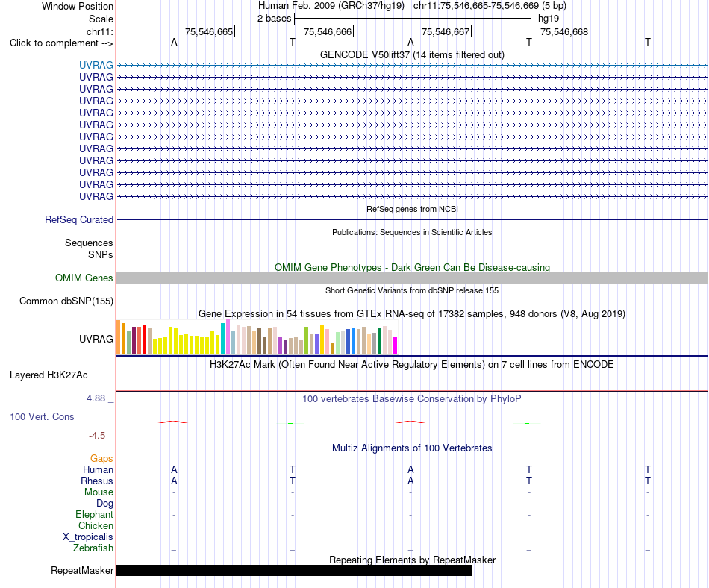Click the 4.88 upper scale value
709x588 pixels.
coord(96,398)
